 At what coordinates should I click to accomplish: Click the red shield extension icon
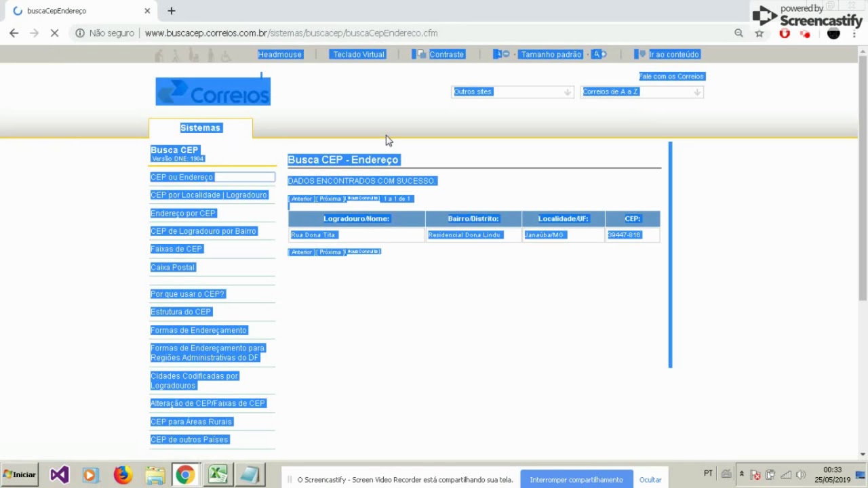pos(785,33)
